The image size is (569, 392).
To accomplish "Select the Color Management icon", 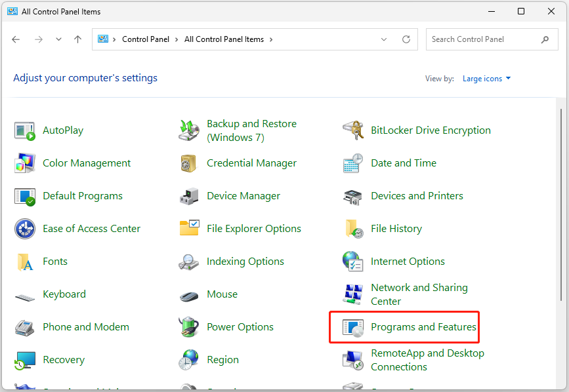I will 25,163.
